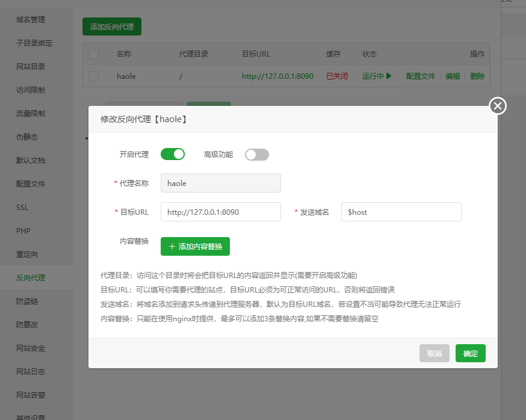Click the 运行中 status text

(x=373, y=76)
